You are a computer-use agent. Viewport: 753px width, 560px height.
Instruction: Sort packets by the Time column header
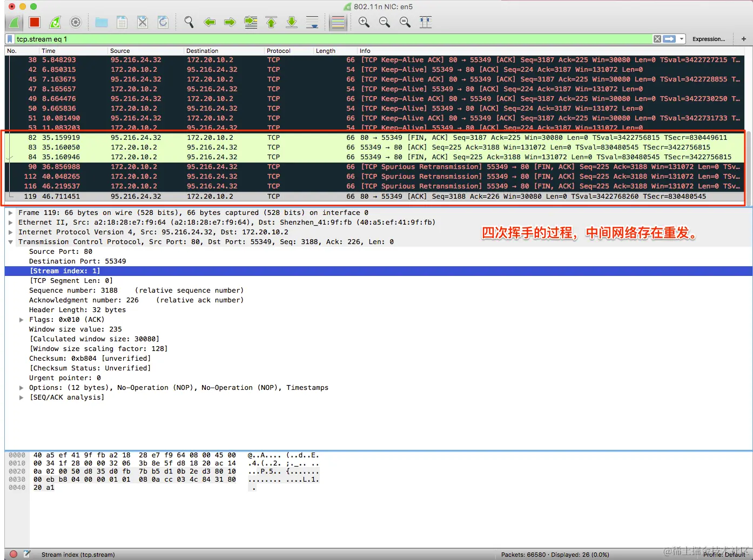(x=73, y=51)
